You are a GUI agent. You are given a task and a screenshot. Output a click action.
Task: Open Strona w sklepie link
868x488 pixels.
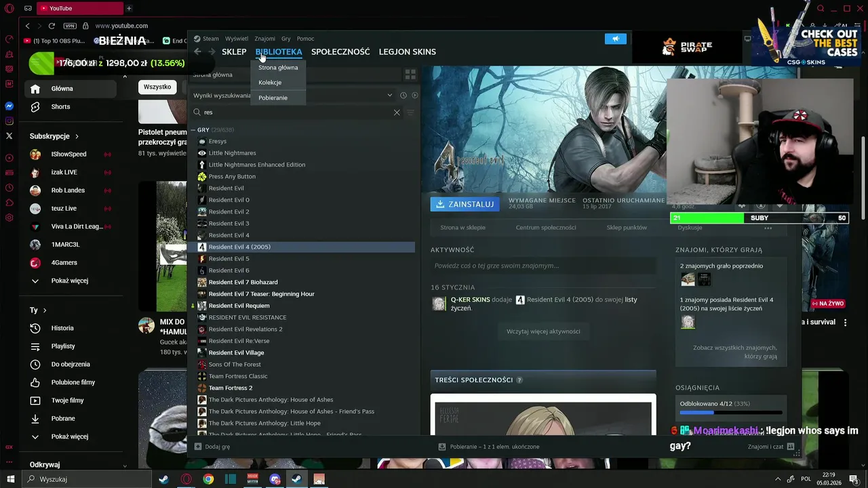point(462,228)
